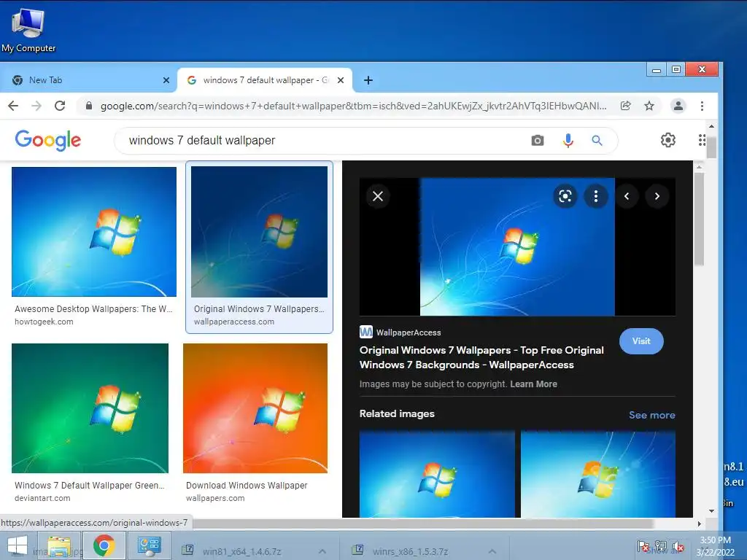The width and height of the screenshot is (747, 560).
Task: Open My Computer desktop icon
Action: click(x=28, y=29)
